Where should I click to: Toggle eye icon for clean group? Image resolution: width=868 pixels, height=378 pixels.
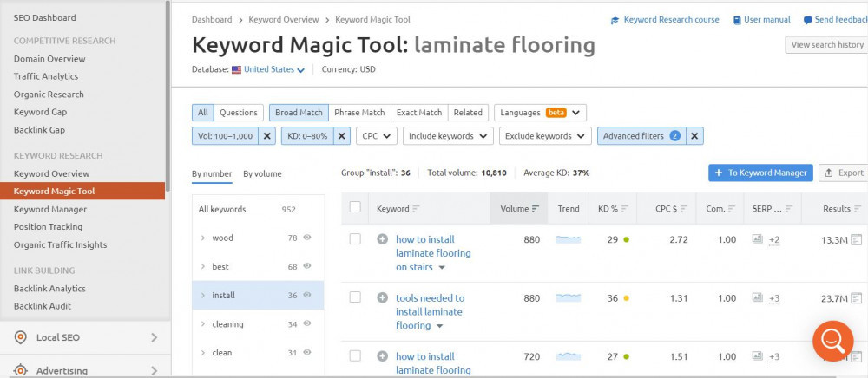click(x=307, y=353)
